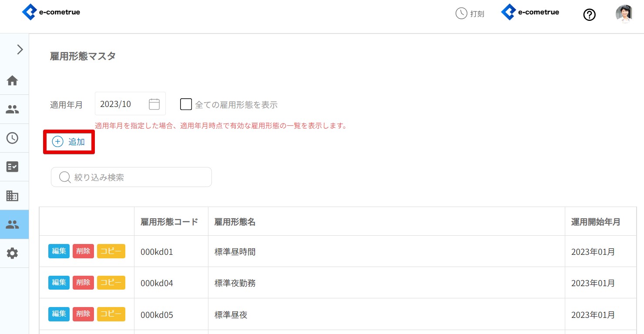Click the 追加 add button
This screenshot has width=644, height=334.
tap(69, 142)
